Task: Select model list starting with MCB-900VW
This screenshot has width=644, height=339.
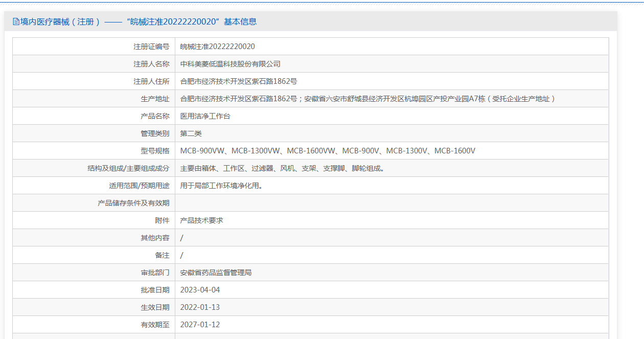Action: coord(328,151)
